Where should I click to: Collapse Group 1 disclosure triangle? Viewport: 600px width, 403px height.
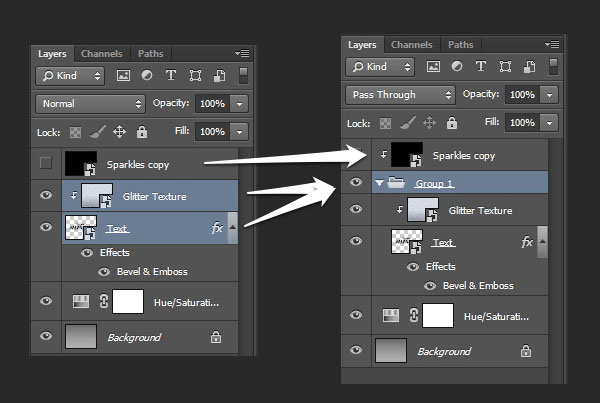click(x=379, y=183)
